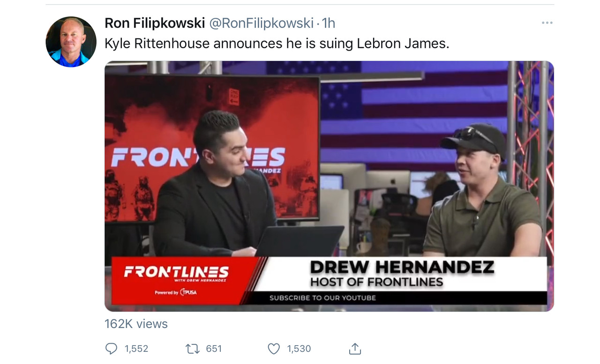Click the TPUSA logo in the video
The image size is (600, 364).
tap(188, 292)
